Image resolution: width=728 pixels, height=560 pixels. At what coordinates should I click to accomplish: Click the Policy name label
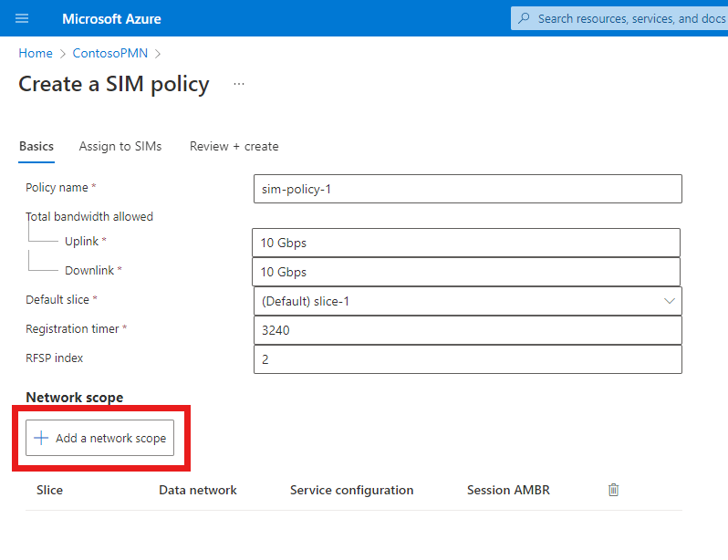click(57, 188)
